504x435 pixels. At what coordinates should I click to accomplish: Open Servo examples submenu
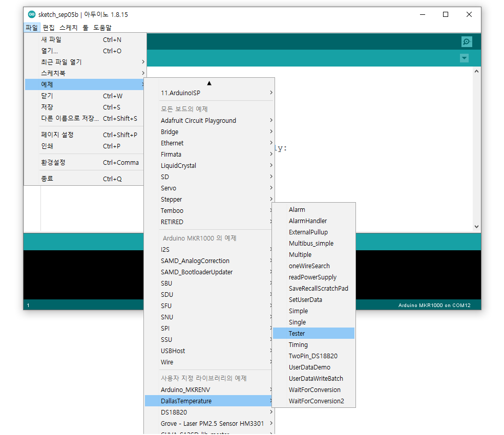pyautogui.click(x=209, y=188)
